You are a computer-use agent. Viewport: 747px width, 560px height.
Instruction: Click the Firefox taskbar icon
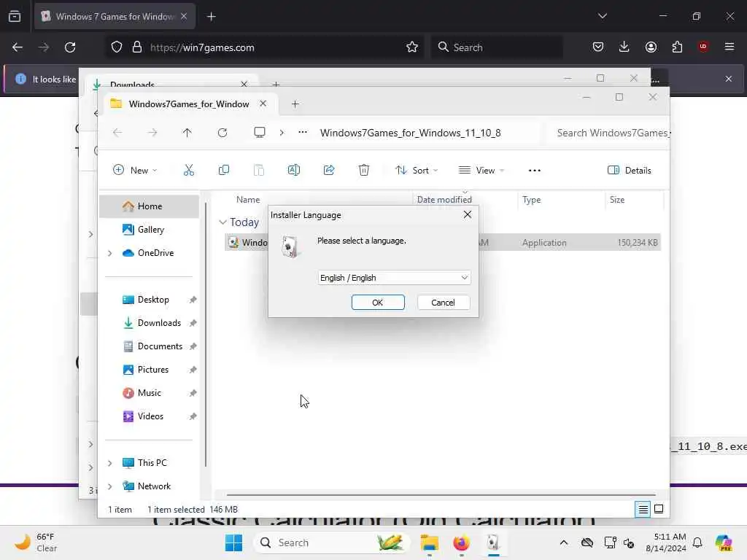(x=461, y=542)
